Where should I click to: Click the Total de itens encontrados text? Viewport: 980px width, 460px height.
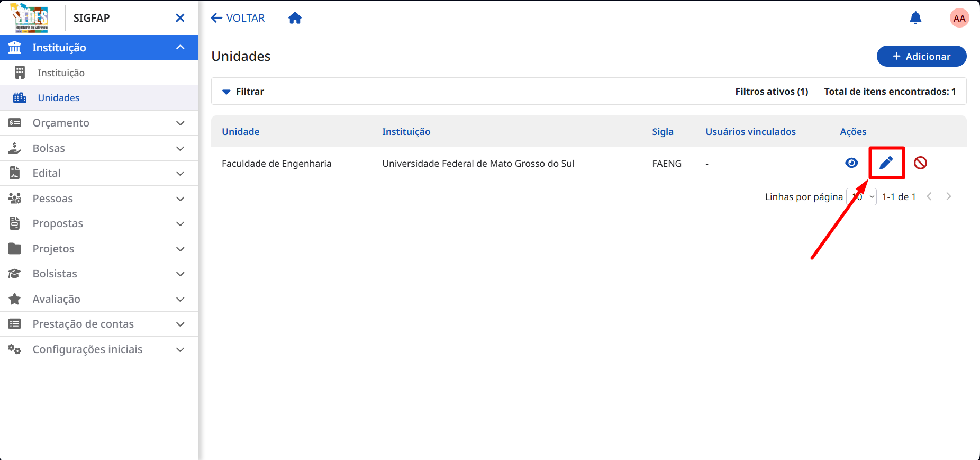tap(890, 92)
